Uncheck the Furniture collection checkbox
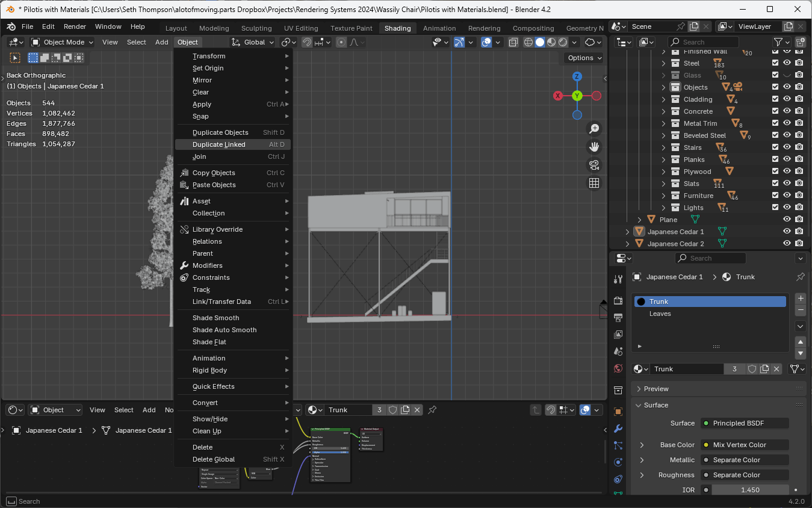812x508 pixels. pos(775,196)
